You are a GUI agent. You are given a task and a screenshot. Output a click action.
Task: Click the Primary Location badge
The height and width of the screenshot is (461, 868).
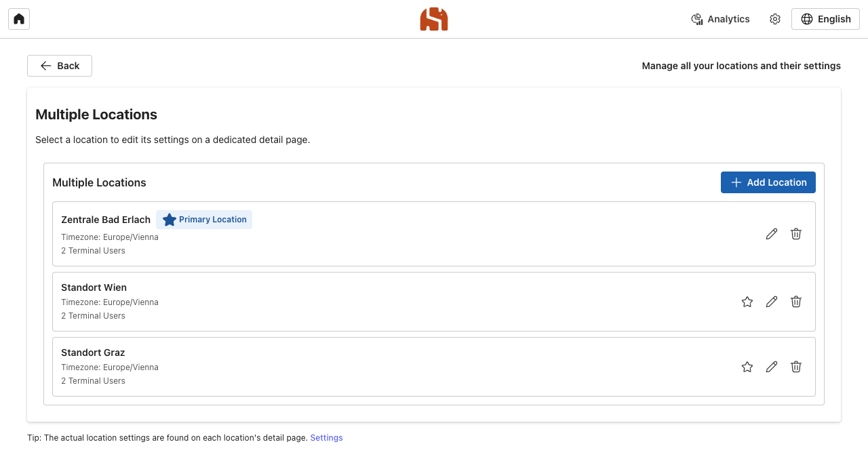[x=204, y=220]
